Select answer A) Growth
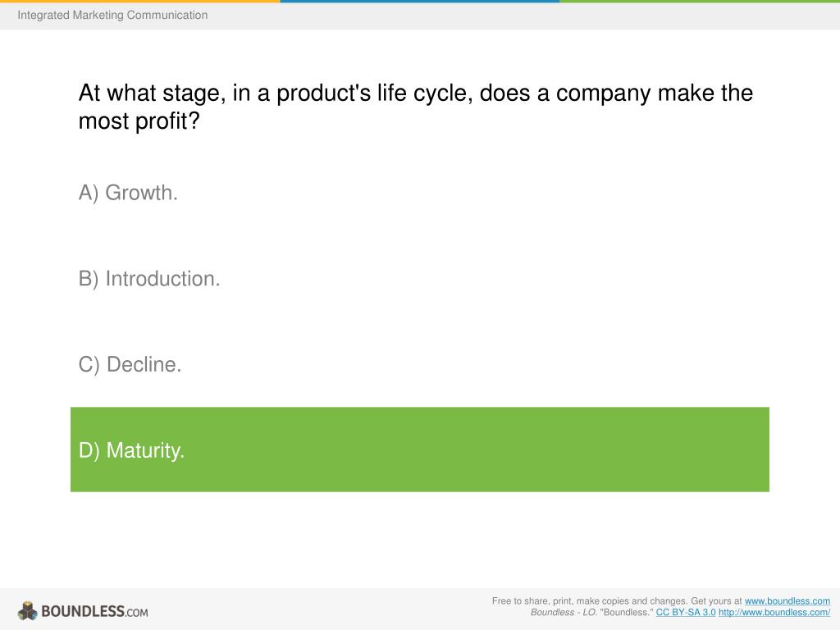Viewport: 840px width, 630px height. tap(128, 193)
